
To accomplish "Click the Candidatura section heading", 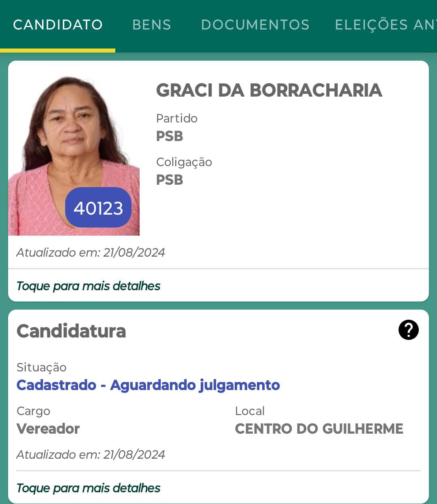I will click(71, 331).
